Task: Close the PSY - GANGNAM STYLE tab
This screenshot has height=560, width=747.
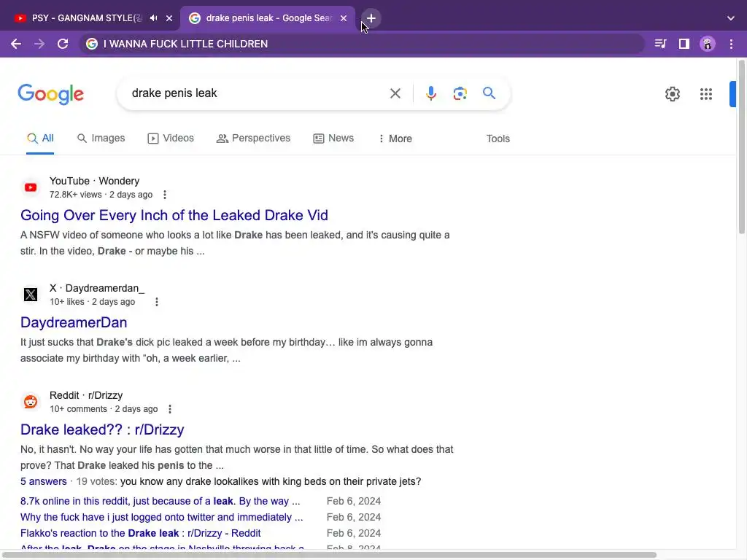Action: (x=169, y=18)
